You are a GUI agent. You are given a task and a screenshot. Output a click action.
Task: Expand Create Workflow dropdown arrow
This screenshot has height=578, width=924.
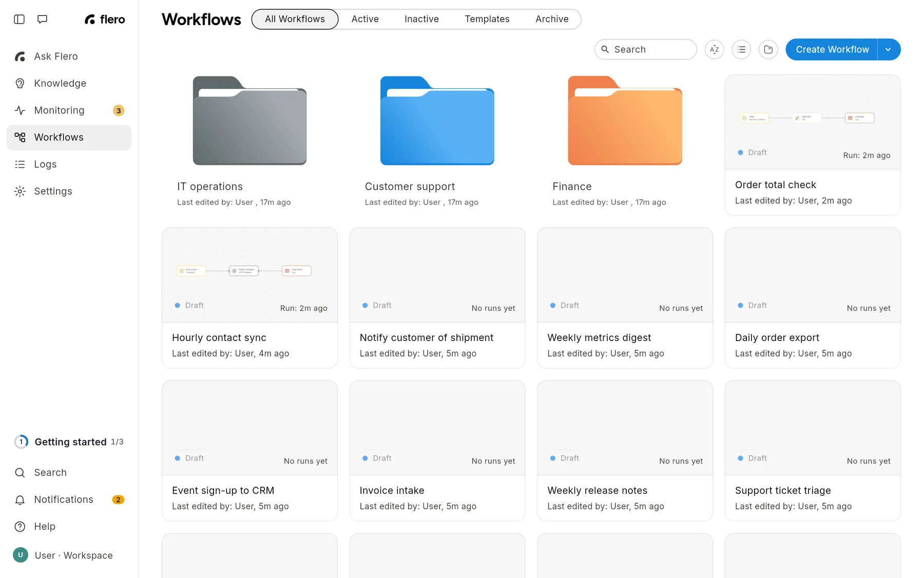[889, 49]
